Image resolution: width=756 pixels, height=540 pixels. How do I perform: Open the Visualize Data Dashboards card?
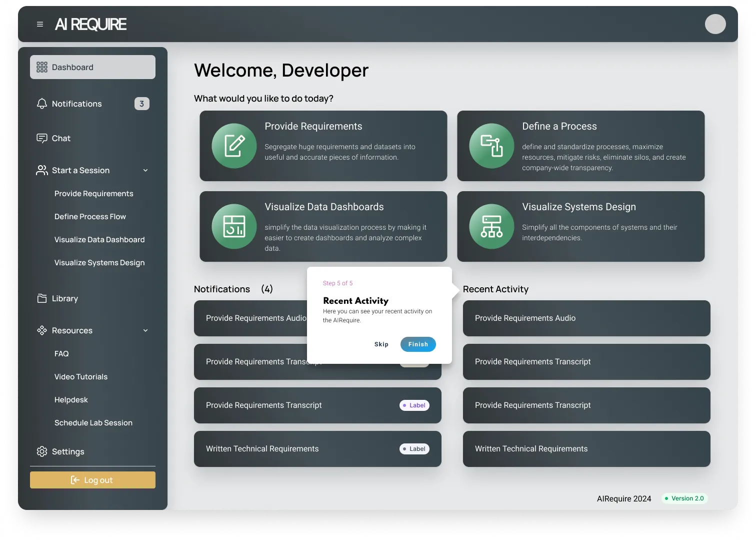point(323,226)
